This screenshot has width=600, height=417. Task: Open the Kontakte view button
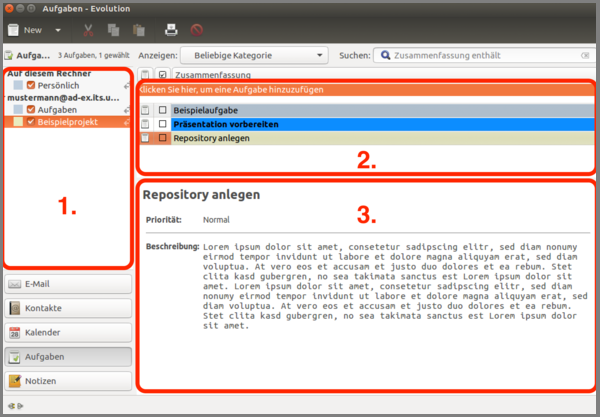pyautogui.click(x=67, y=308)
